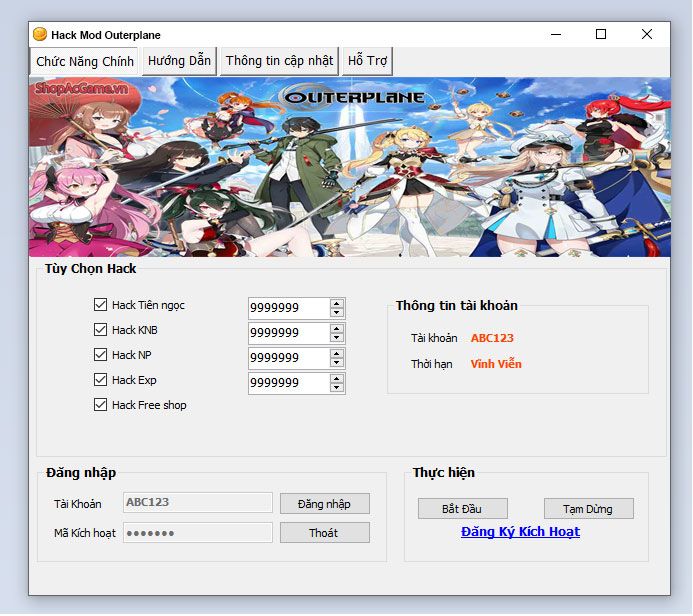Select the Hỗ Trợ tab
The width and height of the screenshot is (693, 616).
coord(367,61)
